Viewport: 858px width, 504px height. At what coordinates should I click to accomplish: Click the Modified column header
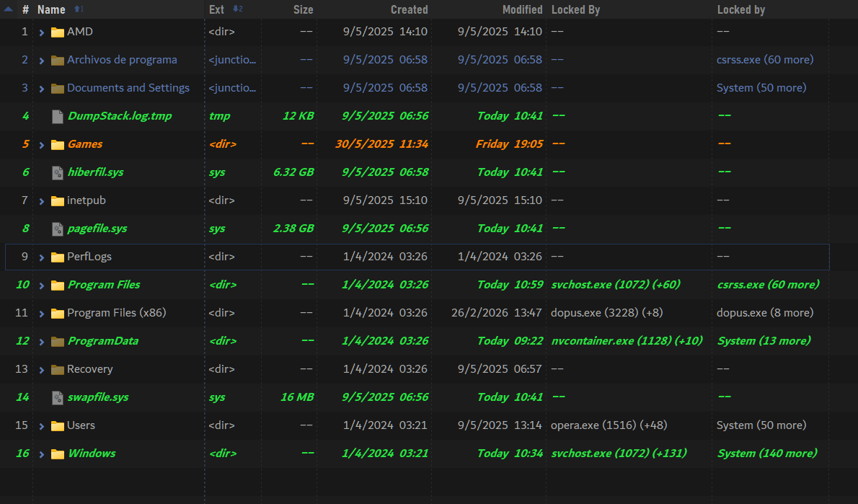(522, 9)
